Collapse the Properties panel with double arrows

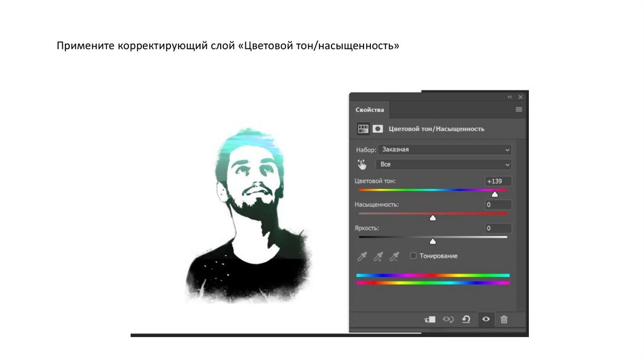point(509,97)
